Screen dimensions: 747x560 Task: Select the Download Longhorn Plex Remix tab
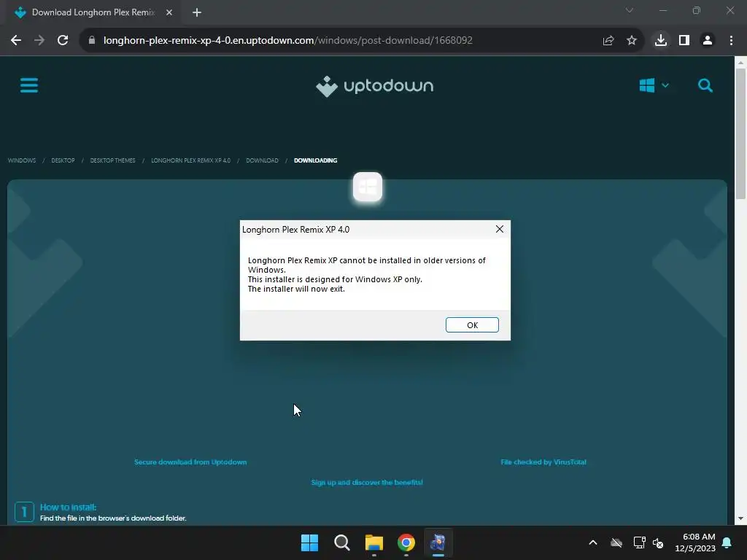tap(93, 12)
